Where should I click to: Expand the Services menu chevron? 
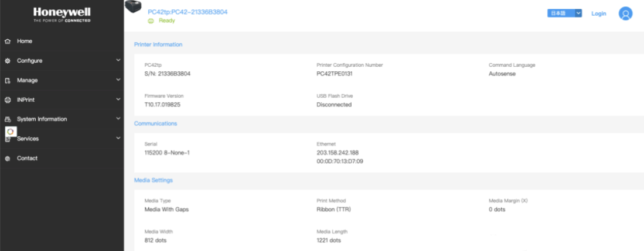coord(118,138)
